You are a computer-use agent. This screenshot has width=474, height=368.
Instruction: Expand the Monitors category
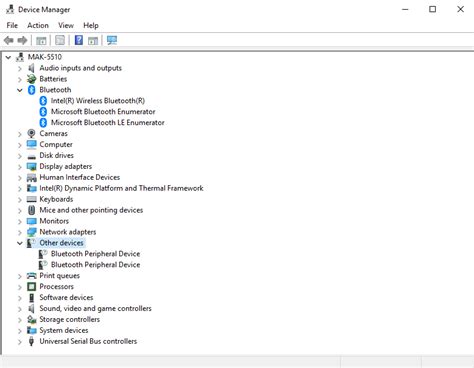tap(20, 221)
